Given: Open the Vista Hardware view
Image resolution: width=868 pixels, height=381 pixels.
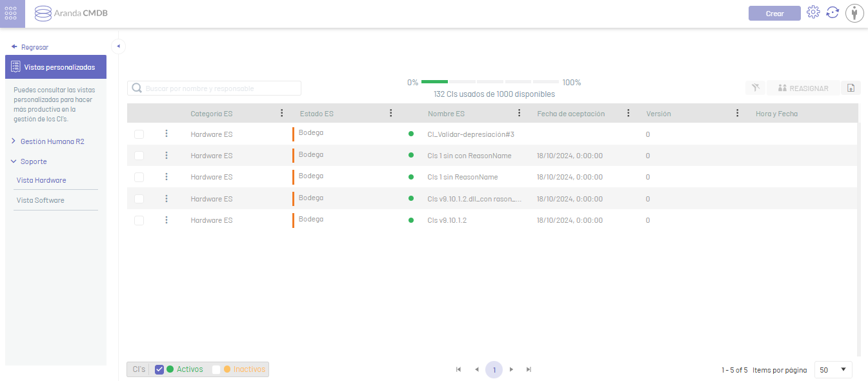Looking at the screenshot, I should (x=41, y=180).
